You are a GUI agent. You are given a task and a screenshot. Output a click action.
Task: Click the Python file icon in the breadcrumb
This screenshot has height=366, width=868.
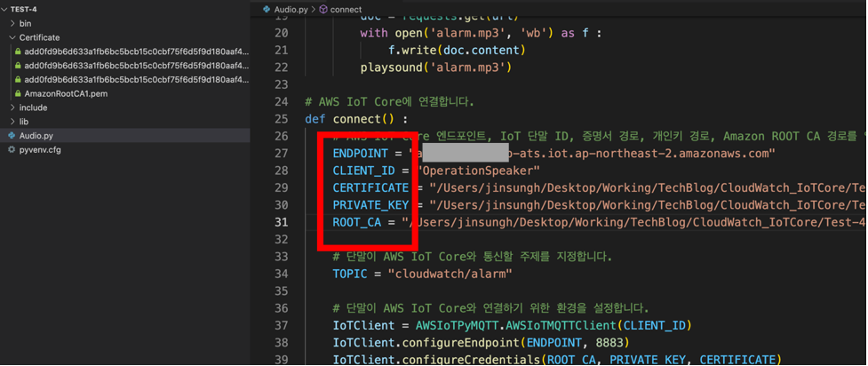point(267,10)
